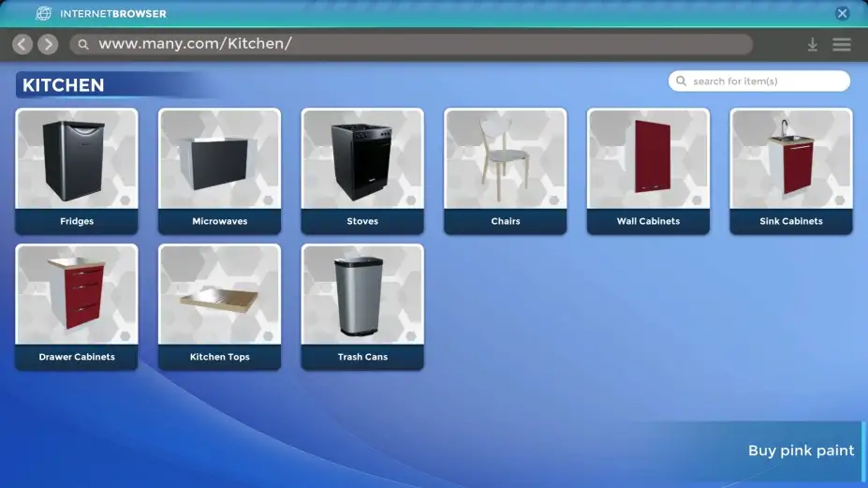Open the Chairs category image
Viewport: 868px width, 488px height.
pos(506,159)
